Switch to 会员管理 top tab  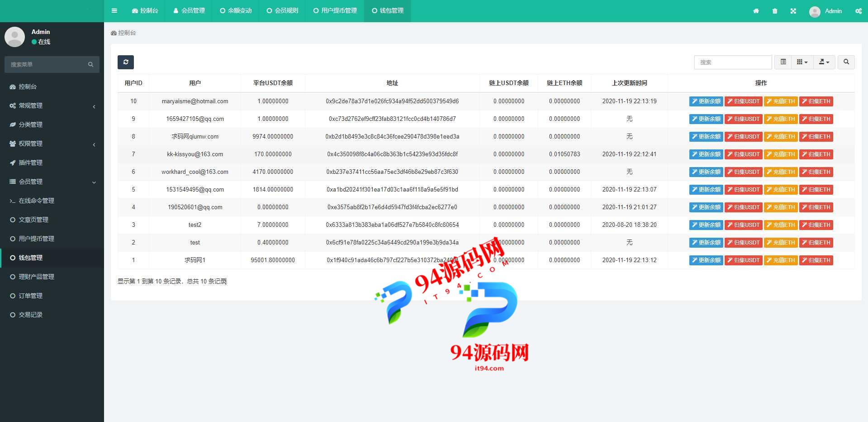(x=189, y=11)
